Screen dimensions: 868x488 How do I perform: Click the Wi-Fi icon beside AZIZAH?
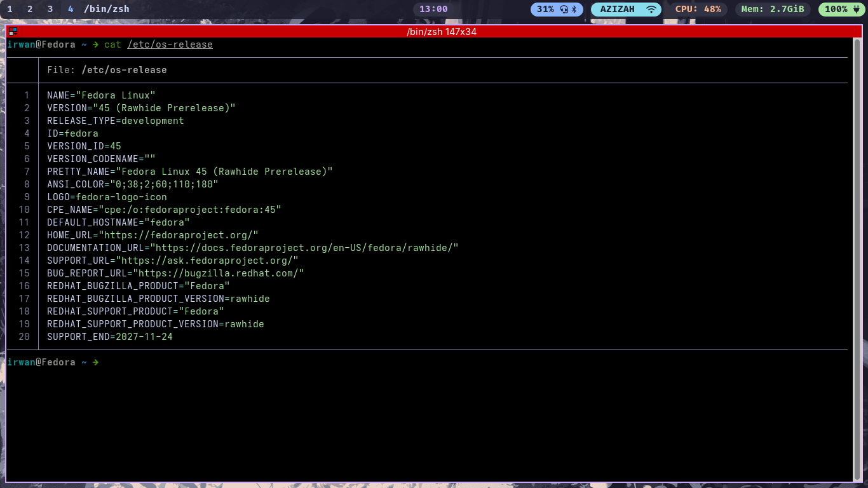pos(651,10)
